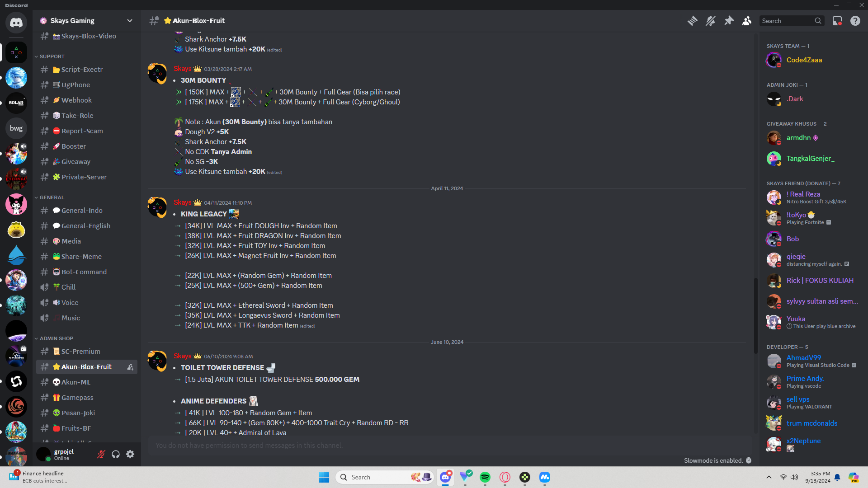Viewport: 868px width, 488px height.
Task: Open the bwg server
Action: click(x=16, y=128)
